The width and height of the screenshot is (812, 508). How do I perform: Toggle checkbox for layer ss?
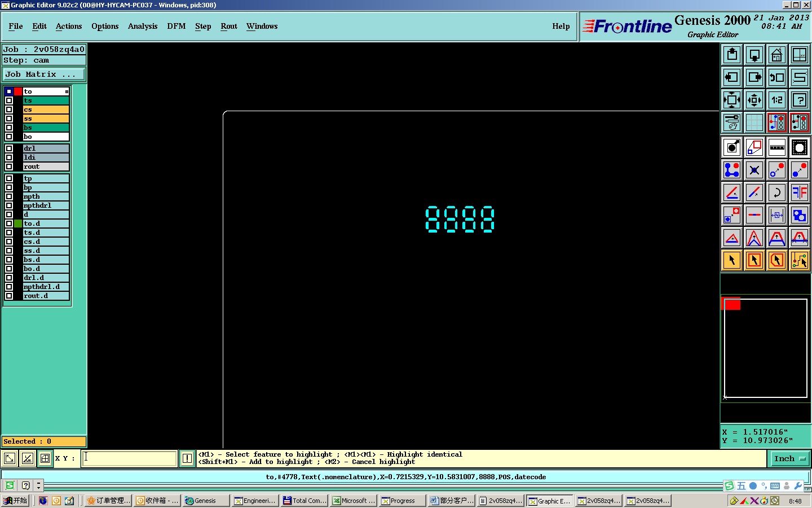[x=9, y=119]
